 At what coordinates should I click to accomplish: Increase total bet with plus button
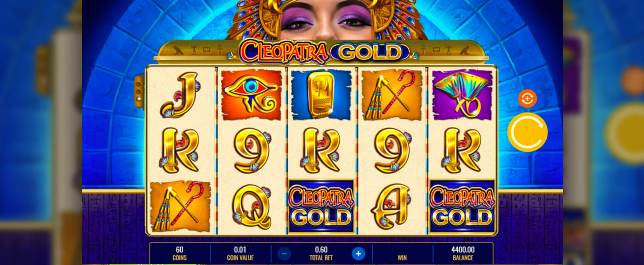tap(358, 254)
